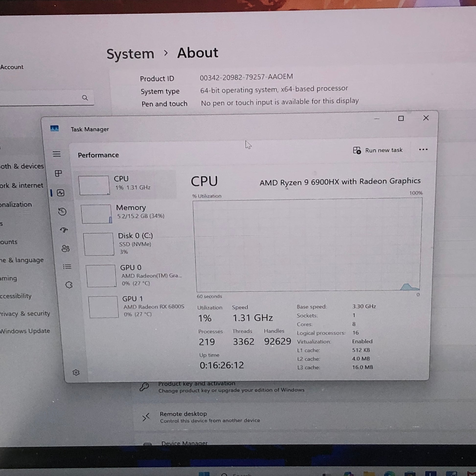This screenshot has width=476, height=476.
Task: Open Privacy & security in Settings sidebar
Action: (25, 314)
